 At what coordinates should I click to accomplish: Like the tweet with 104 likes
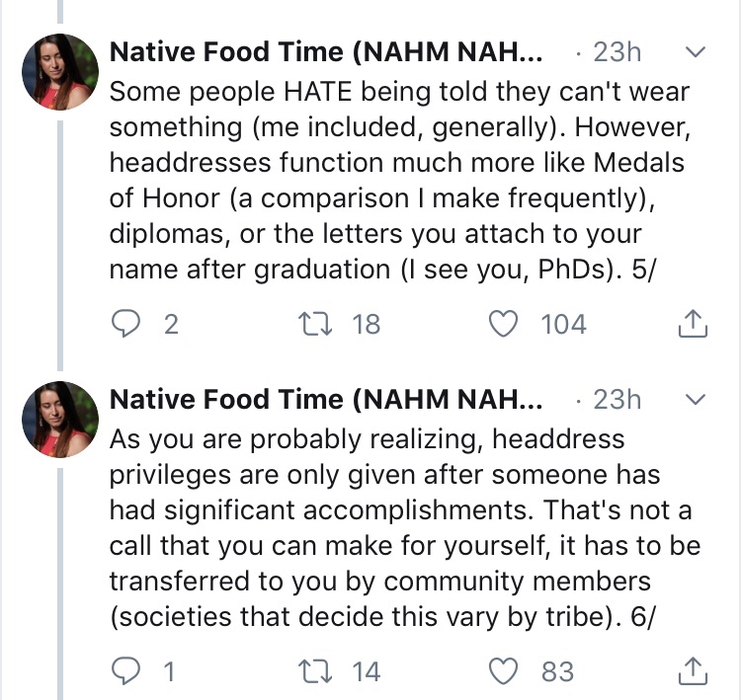point(506,324)
